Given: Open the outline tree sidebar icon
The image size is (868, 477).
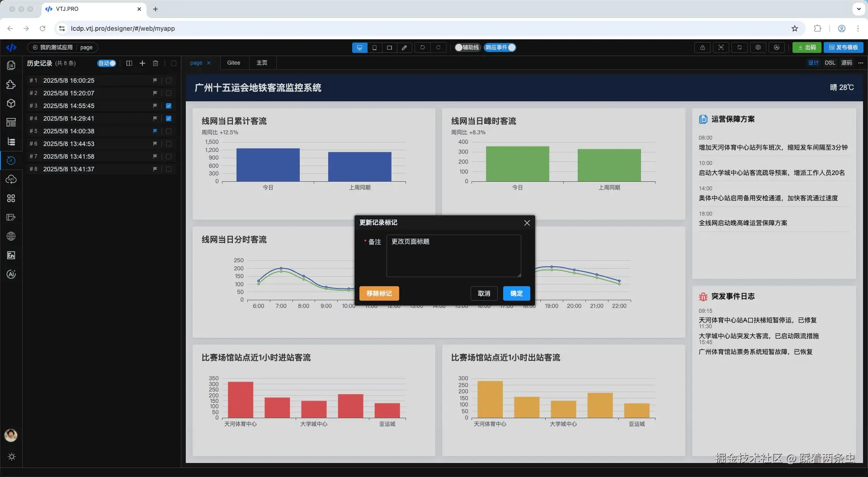Looking at the screenshot, I should coord(11,142).
